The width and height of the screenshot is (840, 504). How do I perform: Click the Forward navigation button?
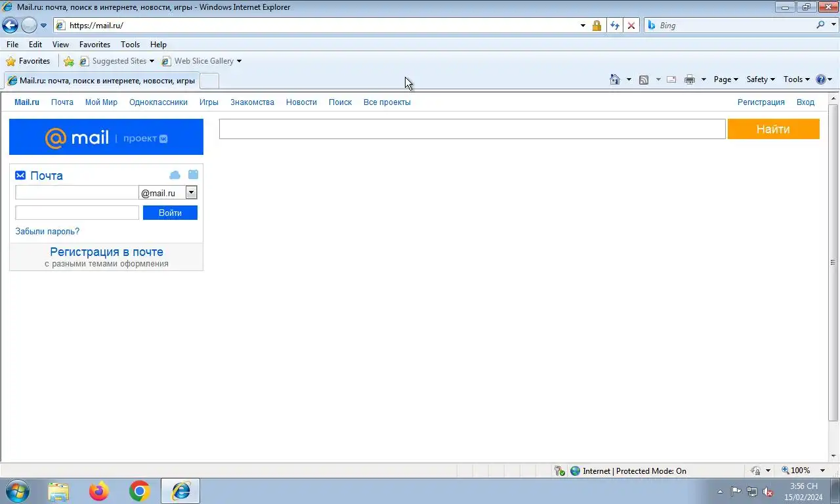(29, 26)
